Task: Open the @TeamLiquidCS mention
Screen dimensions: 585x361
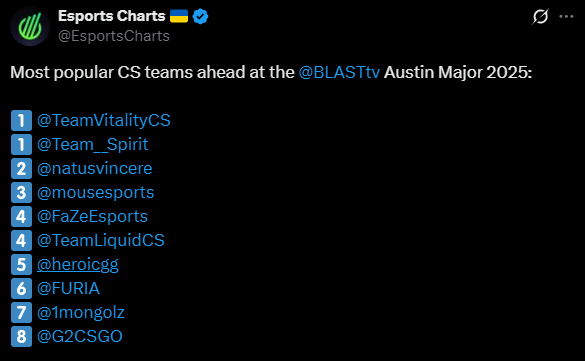Action: tap(101, 241)
